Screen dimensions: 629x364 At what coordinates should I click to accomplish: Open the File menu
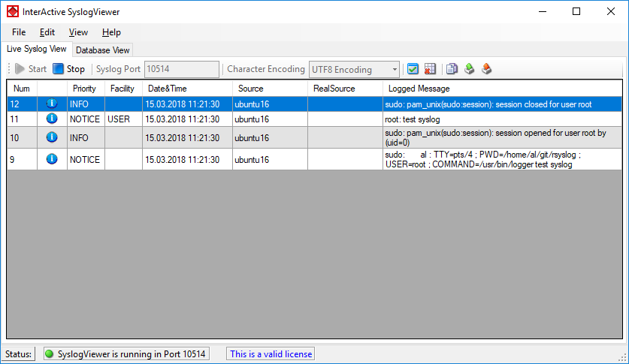(19, 32)
